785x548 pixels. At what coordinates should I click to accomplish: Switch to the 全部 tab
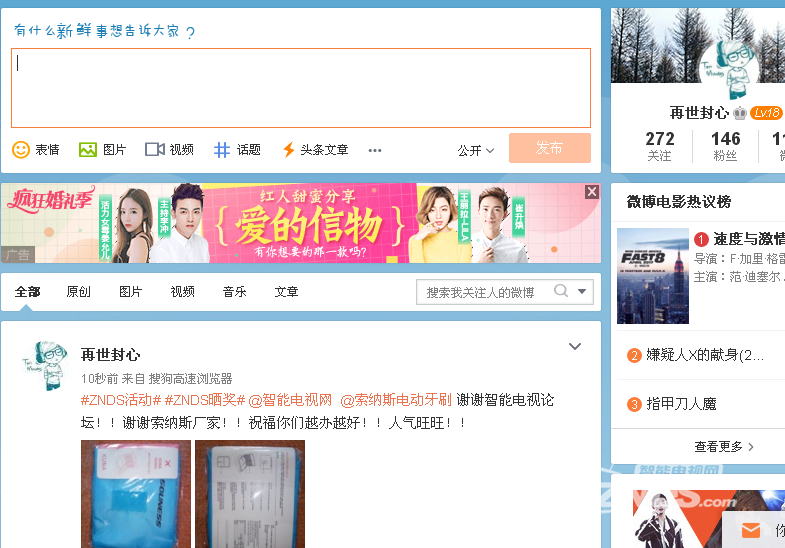[x=28, y=291]
